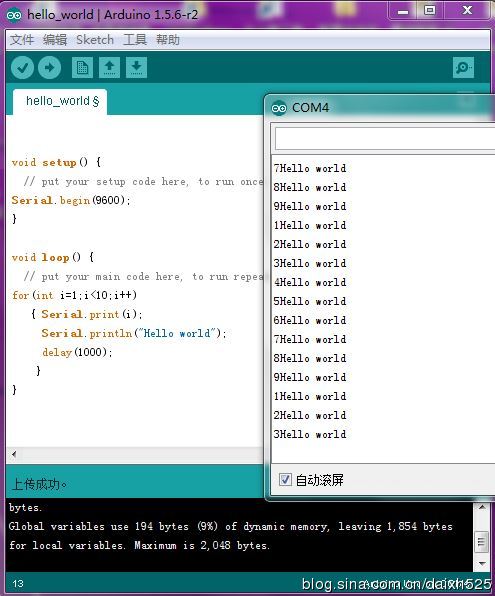Click the editor horizontal scroll left arrow

coord(14,454)
